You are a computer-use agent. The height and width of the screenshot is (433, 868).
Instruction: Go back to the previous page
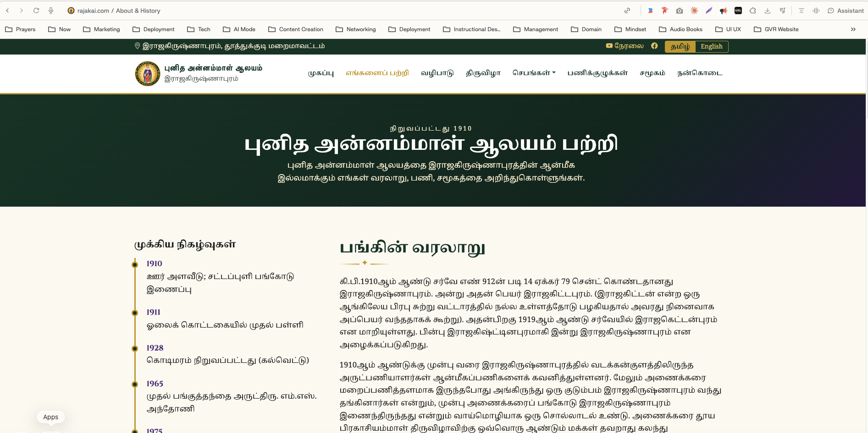pyautogui.click(x=7, y=11)
